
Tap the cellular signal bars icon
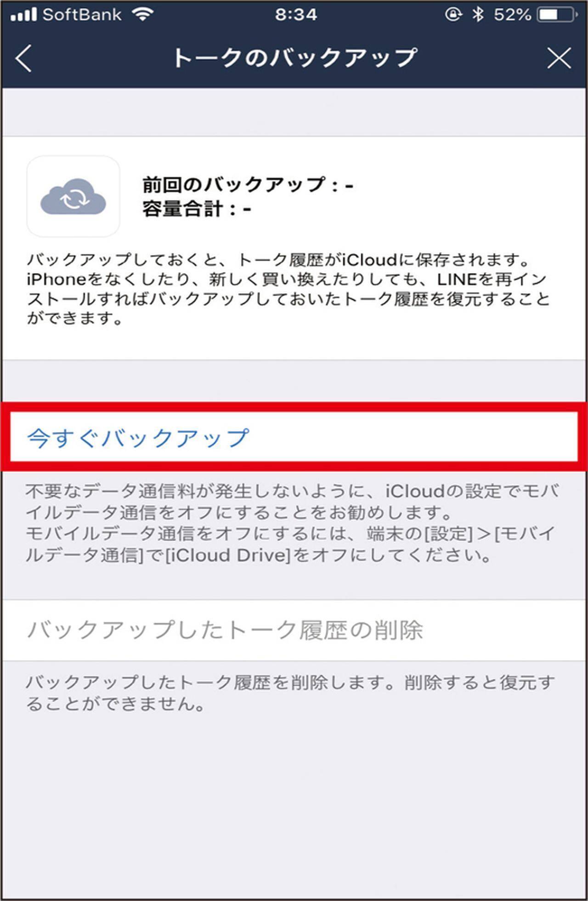(23, 15)
